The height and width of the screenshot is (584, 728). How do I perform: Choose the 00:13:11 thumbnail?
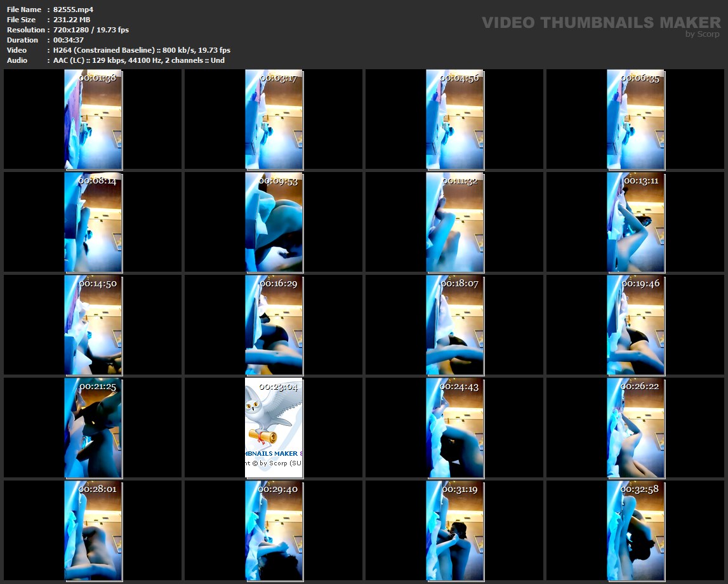pyautogui.click(x=636, y=222)
